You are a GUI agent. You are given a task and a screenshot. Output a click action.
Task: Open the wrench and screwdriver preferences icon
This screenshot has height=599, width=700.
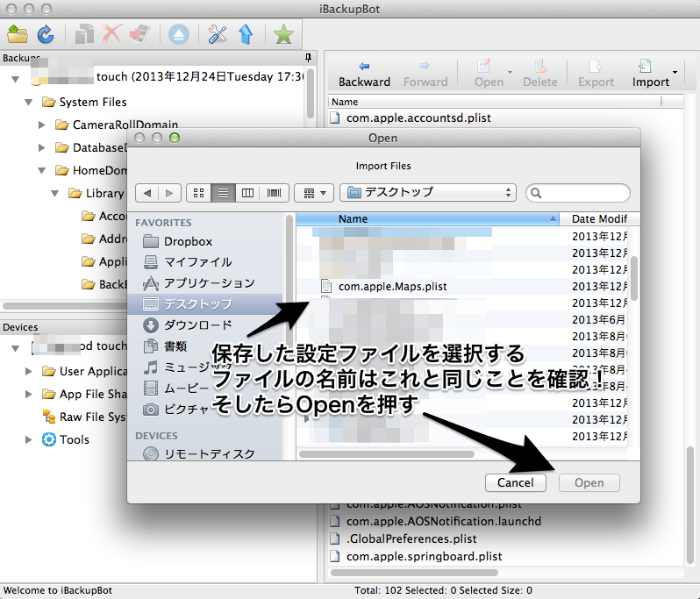pos(218,34)
